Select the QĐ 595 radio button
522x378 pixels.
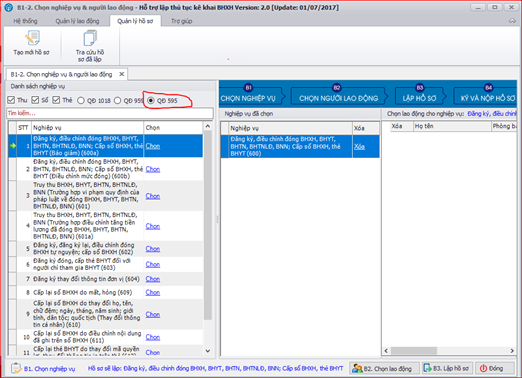[151, 100]
